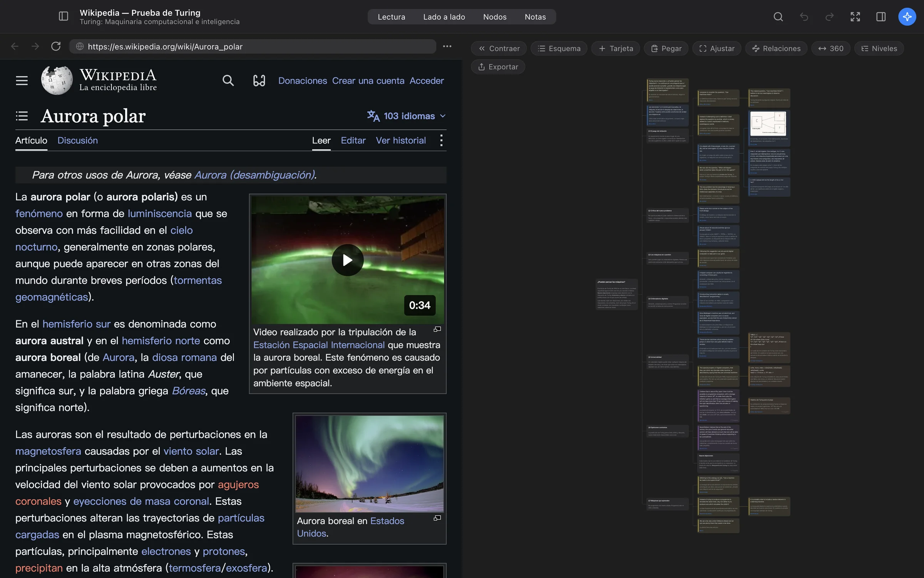Open Wikipedia appearance glasses icon

click(259, 81)
